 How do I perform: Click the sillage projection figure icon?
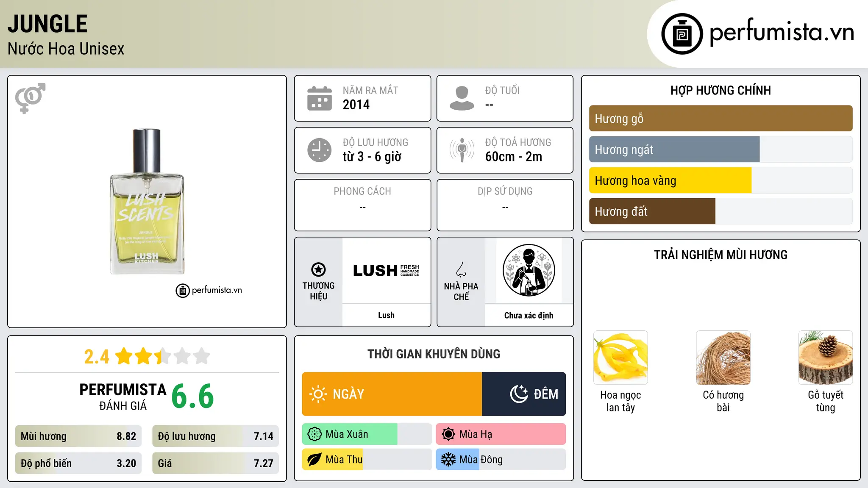(462, 150)
